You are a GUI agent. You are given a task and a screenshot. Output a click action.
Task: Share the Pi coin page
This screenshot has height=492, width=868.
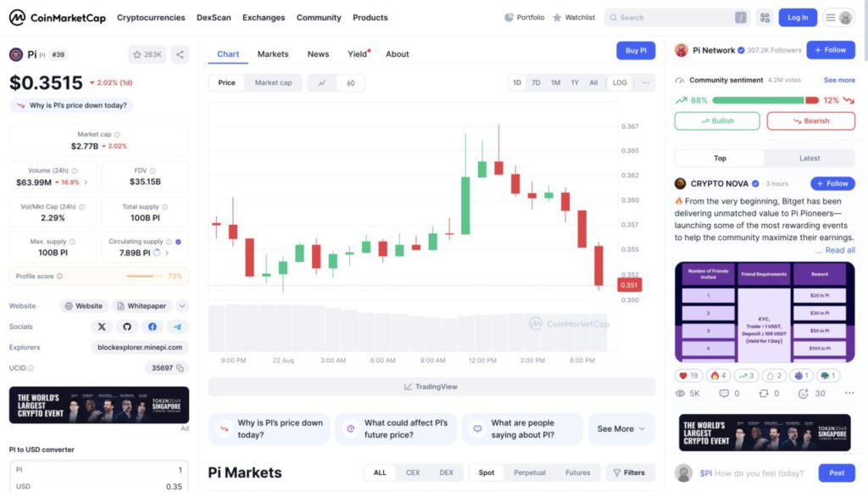point(180,54)
